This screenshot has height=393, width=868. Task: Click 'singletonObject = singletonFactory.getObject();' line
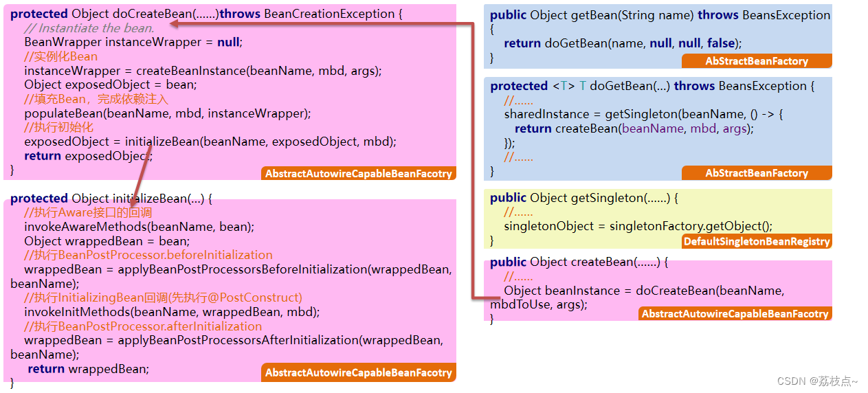tap(638, 226)
